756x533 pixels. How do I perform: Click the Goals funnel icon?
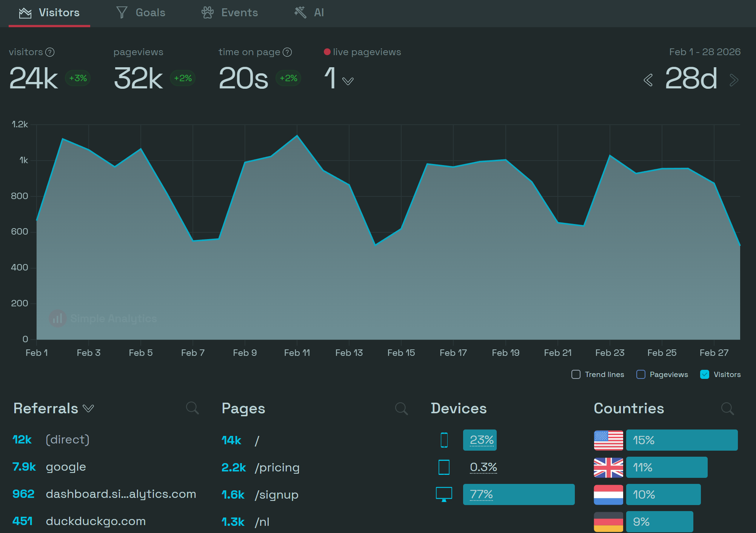click(122, 12)
